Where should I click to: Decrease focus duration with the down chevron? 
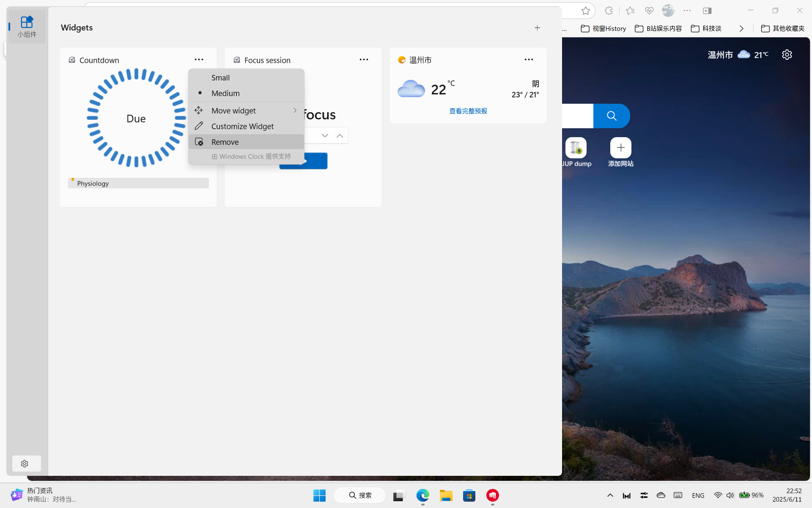325,135
